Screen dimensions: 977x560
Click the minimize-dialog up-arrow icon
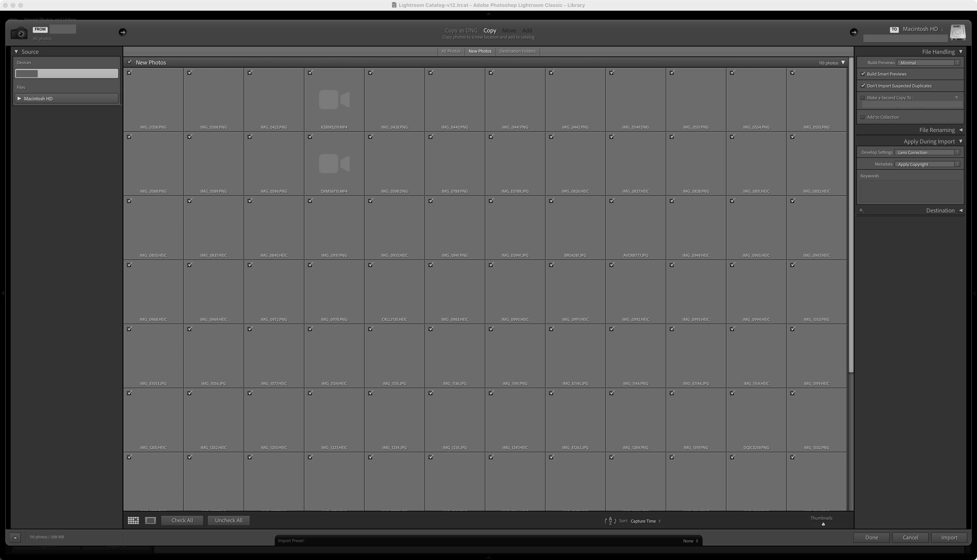pyautogui.click(x=15, y=537)
